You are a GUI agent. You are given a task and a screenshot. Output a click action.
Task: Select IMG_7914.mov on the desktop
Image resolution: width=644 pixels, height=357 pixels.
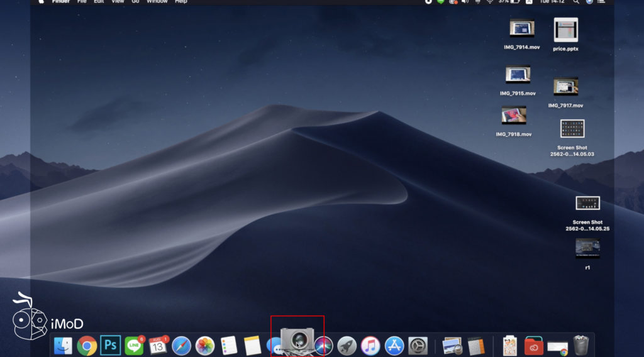pos(521,35)
